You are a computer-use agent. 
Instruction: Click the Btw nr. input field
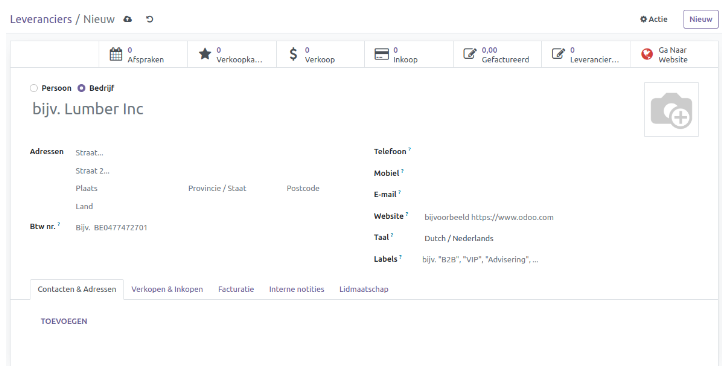207,227
